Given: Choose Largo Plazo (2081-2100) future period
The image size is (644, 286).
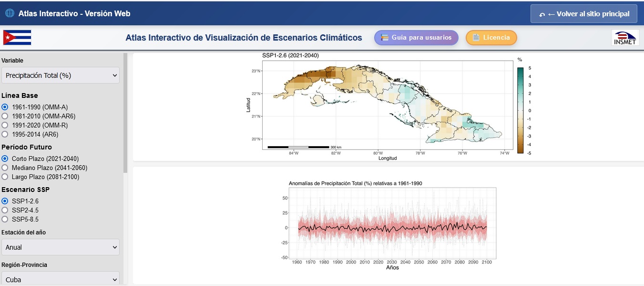Looking at the screenshot, I should (x=4, y=177).
